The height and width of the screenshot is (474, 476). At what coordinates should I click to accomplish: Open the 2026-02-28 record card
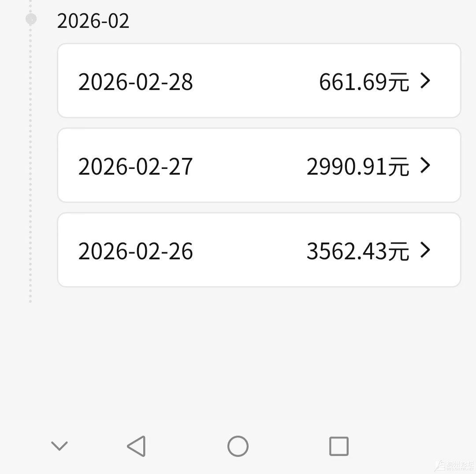point(259,81)
